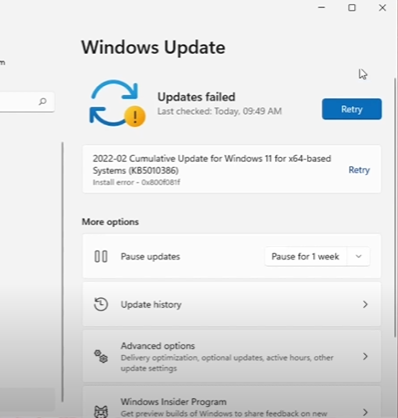Click the Updates failed status text
Viewport: 398px width, 418px height.
196,97
